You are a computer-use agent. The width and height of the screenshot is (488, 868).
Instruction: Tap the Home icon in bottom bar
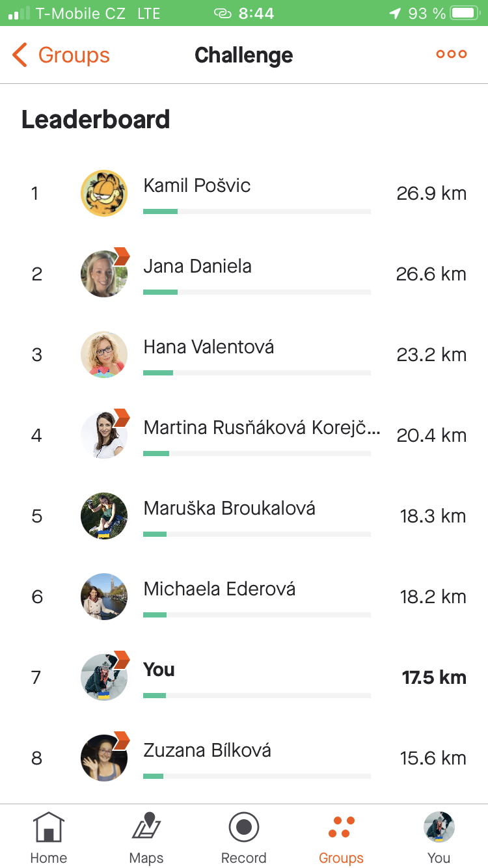coord(49,828)
